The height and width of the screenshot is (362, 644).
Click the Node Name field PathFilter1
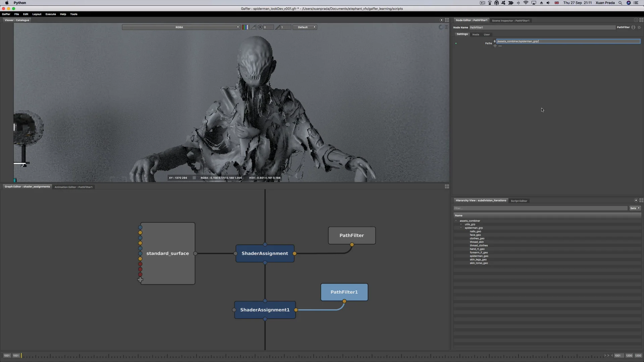click(x=542, y=27)
